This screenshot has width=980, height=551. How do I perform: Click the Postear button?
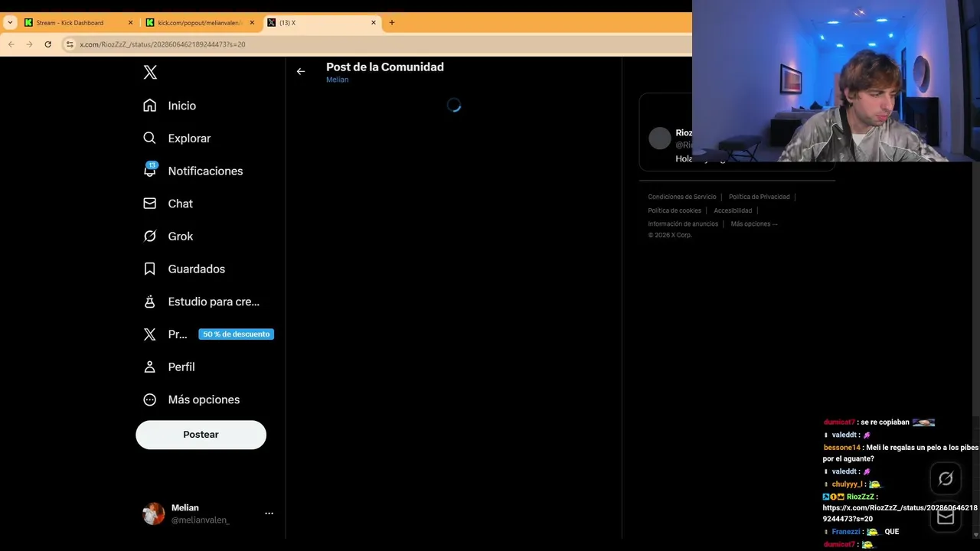[x=201, y=435]
